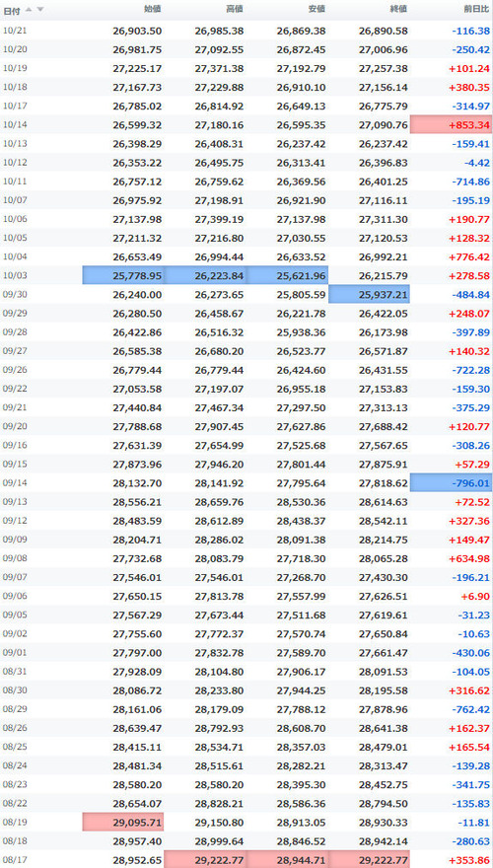Select the change value +57.29
The height and width of the screenshot is (868, 493).
(472, 464)
